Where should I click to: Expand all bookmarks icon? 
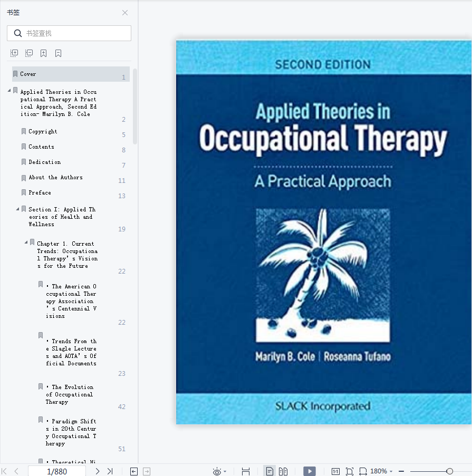[14, 53]
